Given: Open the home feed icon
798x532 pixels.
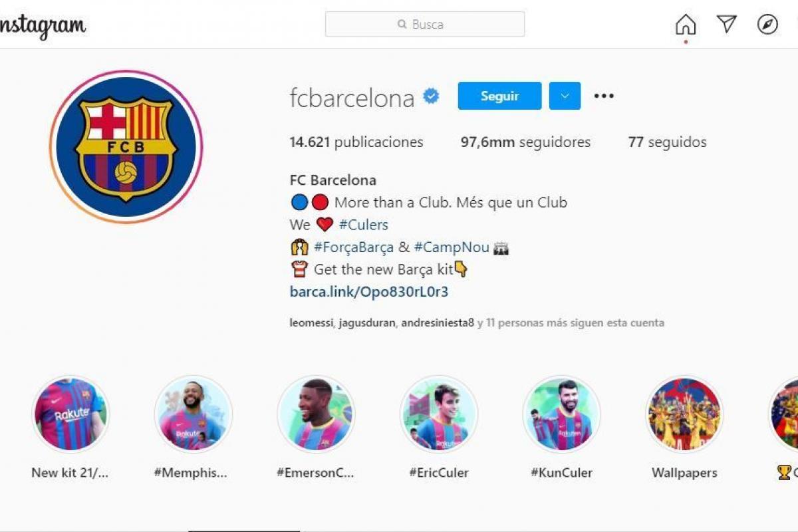Looking at the screenshot, I should (686, 25).
